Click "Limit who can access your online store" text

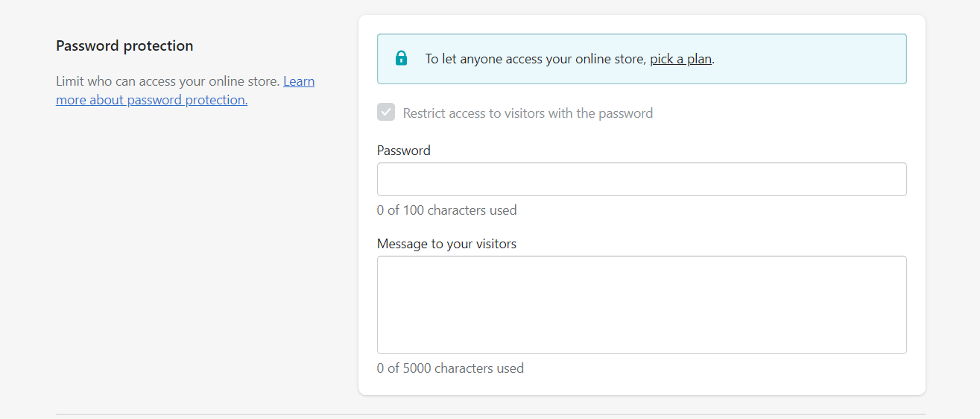click(168, 81)
